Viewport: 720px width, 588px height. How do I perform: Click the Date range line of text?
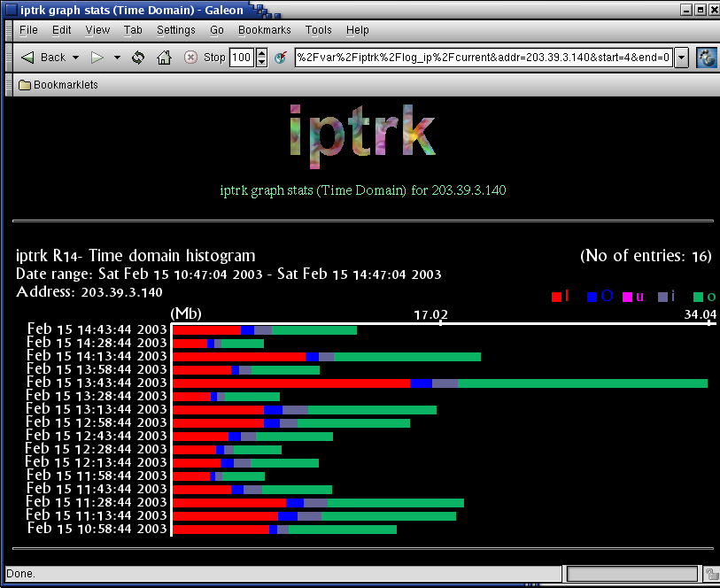(x=228, y=274)
